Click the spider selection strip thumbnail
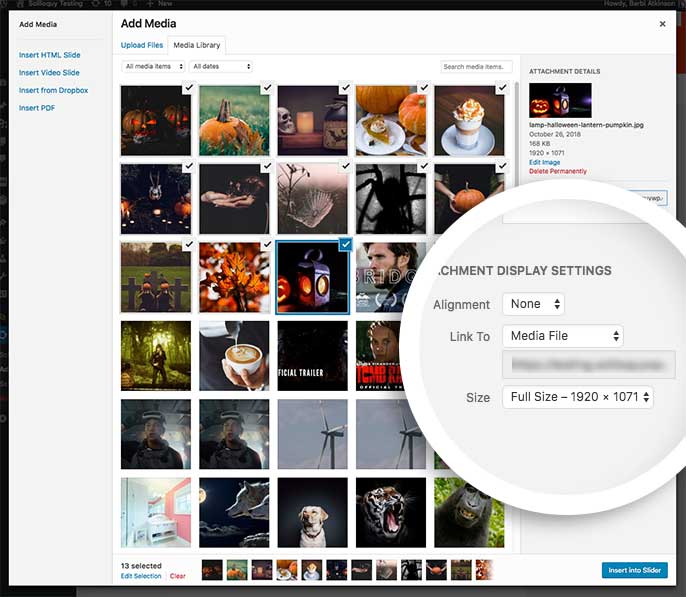The image size is (686, 597). tap(411, 570)
